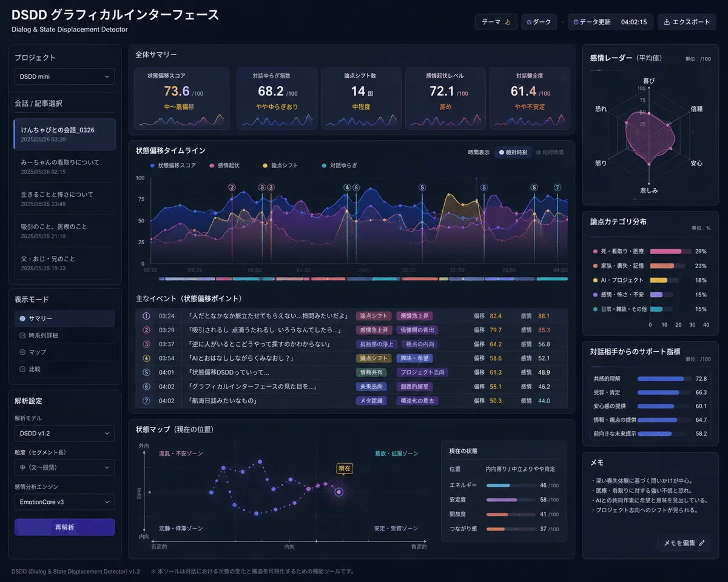The height and width of the screenshot is (582, 728).
Task: Click the メモを編集 button
Action: point(684,543)
